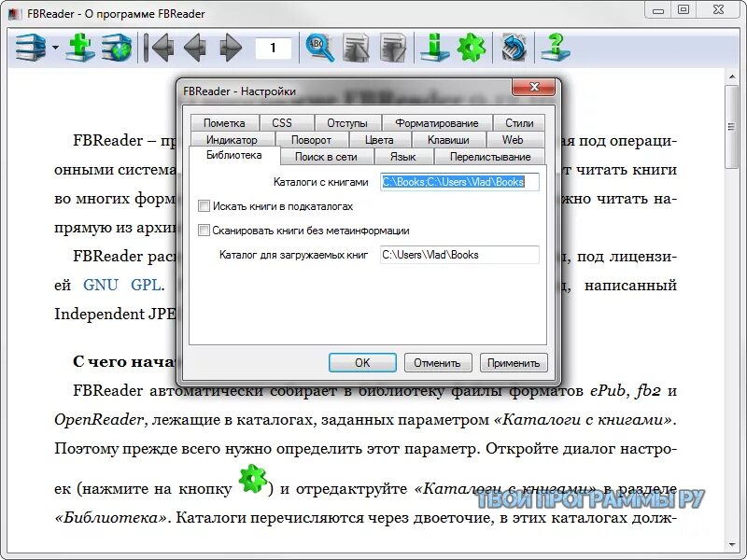747x560 pixels.
Task: Click the Отменить button
Action: [438, 362]
